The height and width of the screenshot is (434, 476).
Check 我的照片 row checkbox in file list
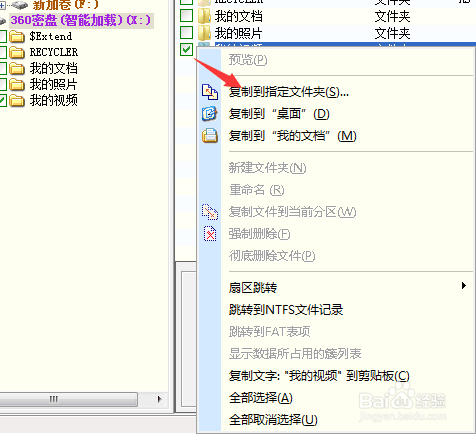pos(186,32)
